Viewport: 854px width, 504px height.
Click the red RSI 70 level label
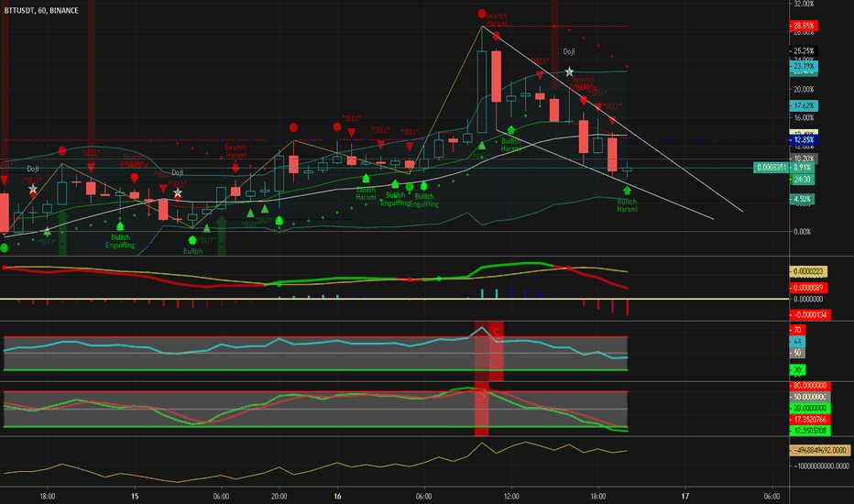797,330
